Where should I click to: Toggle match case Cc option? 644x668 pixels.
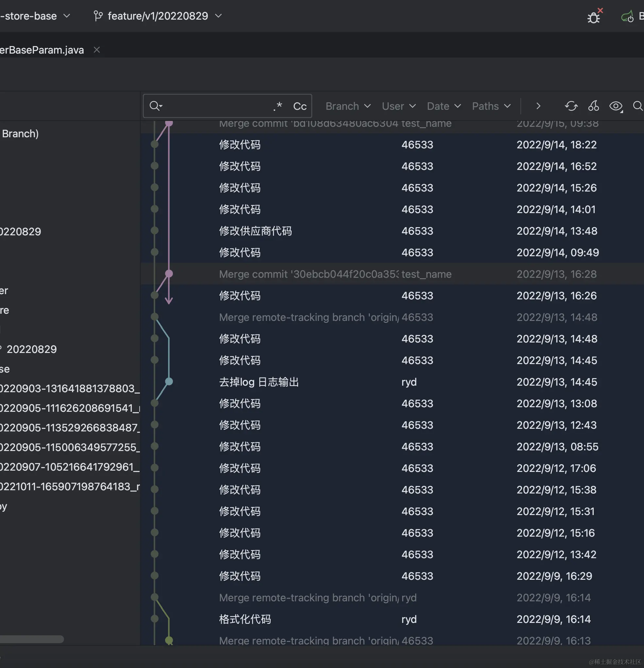coord(300,106)
